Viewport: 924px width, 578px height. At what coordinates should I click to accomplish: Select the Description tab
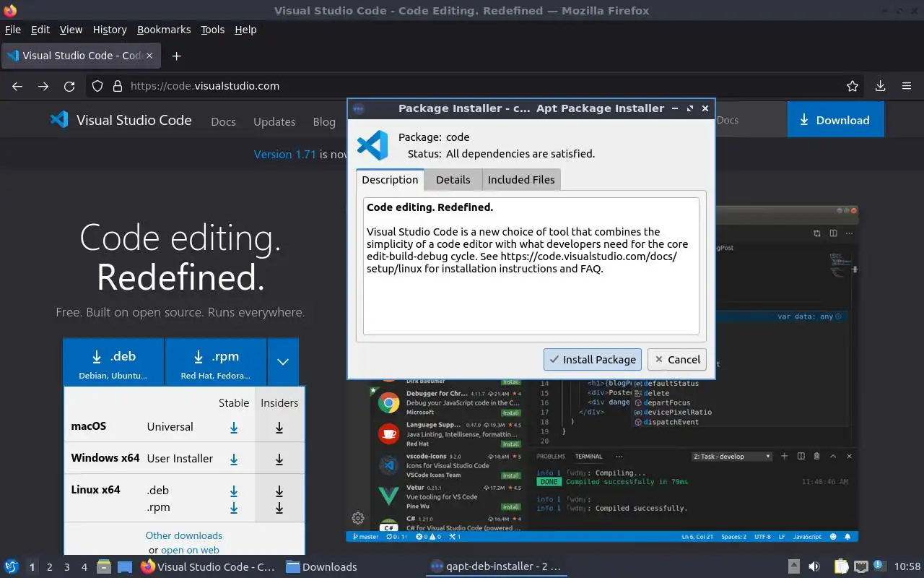390,179
